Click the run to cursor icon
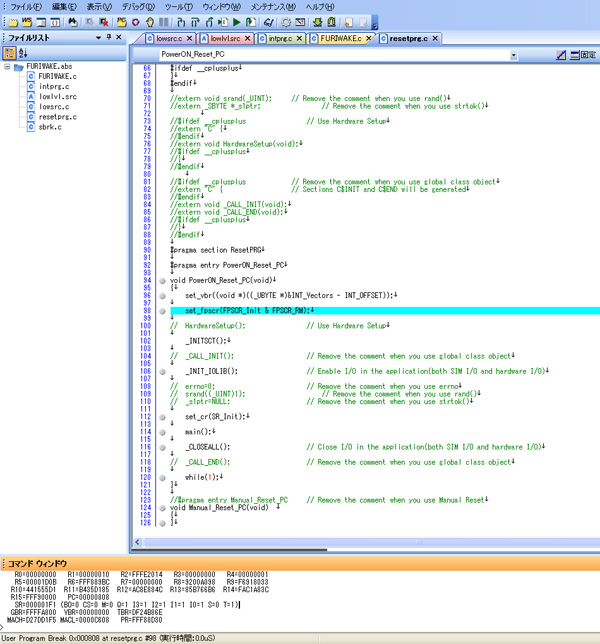Screen dimensions: 600x644 [x=223, y=22]
